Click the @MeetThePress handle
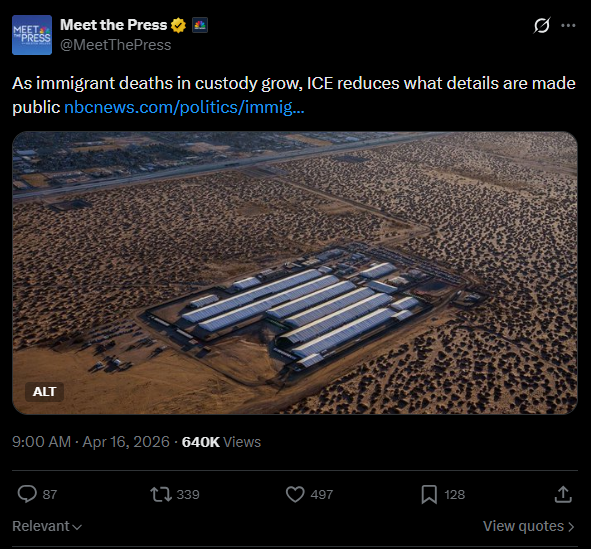591x549 pixels. (115, 45)
